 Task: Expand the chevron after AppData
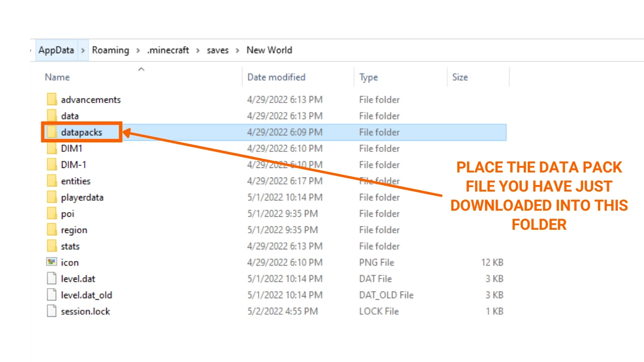point(83,50)
